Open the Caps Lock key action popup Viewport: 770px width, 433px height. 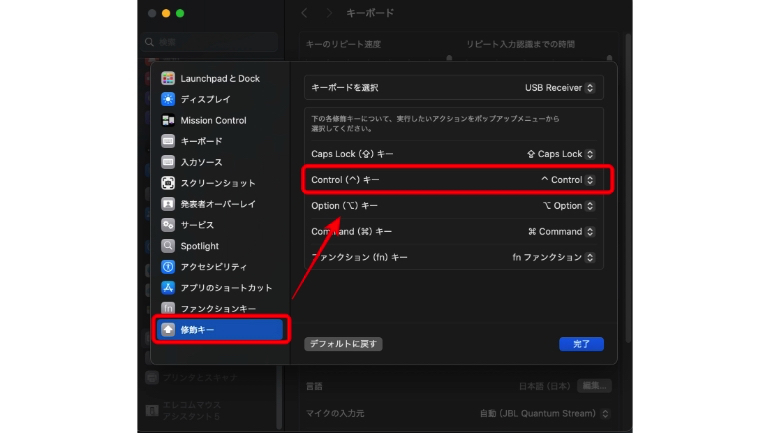coord(560,154)
